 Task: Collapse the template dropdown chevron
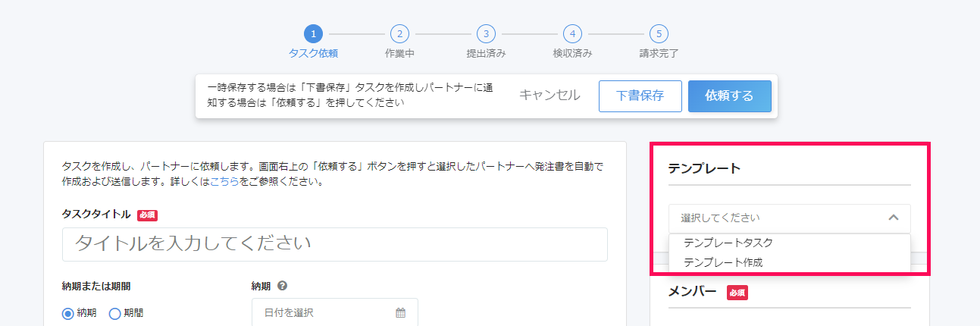893,218
